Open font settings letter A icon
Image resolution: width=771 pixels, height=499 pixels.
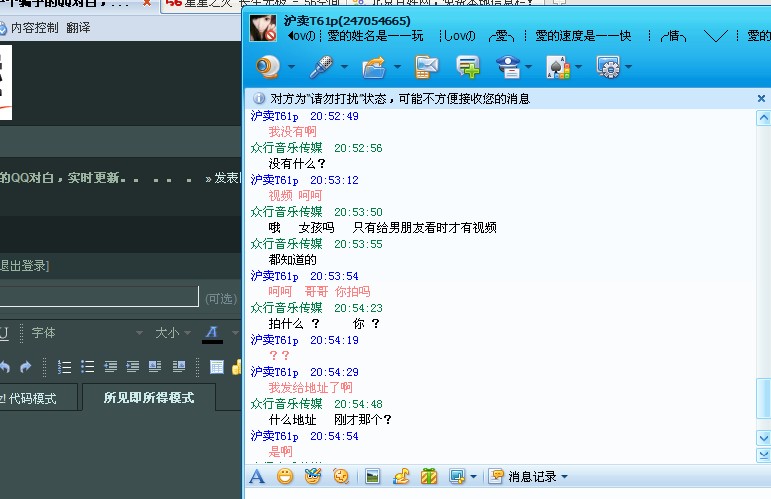257,476
